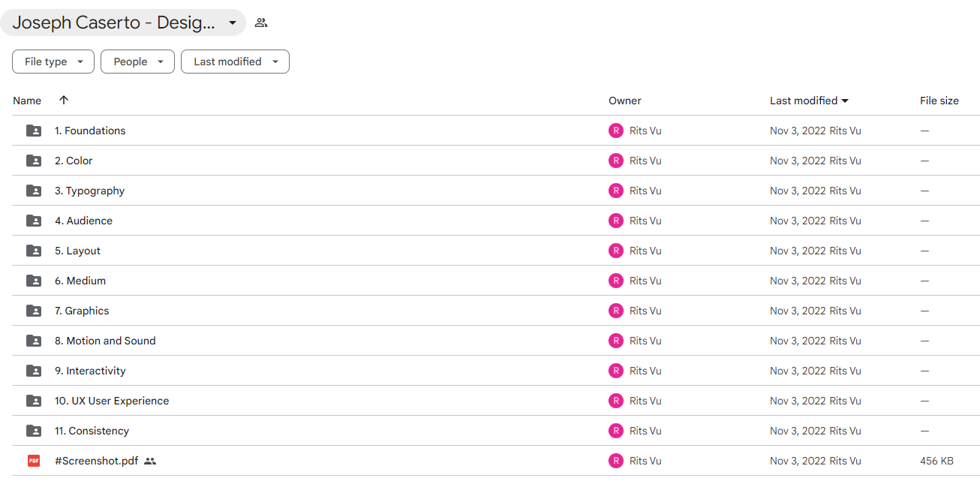Click Rits Vu avatar in 4. Audience row
Image resolution: width=980 pixels, height=481 pixels.
616,221
